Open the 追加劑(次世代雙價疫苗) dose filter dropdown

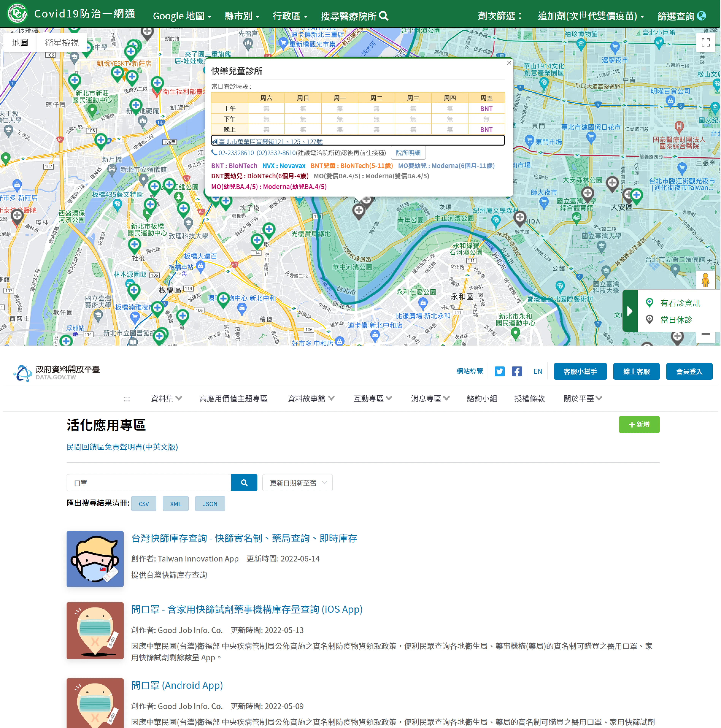[591, 16]
